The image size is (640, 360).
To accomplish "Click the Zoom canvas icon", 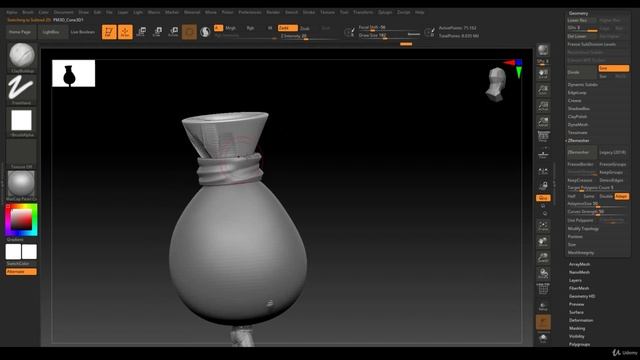I will click(543, 90).
